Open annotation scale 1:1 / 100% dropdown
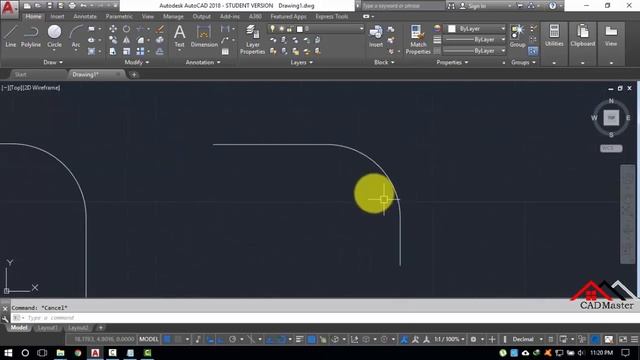This screenshot has width=640, height=360. [x=449, y=339]
